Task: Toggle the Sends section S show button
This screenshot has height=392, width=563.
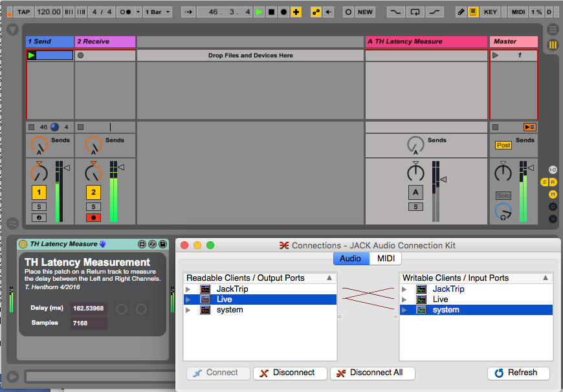Action: (x=544, y=182)
